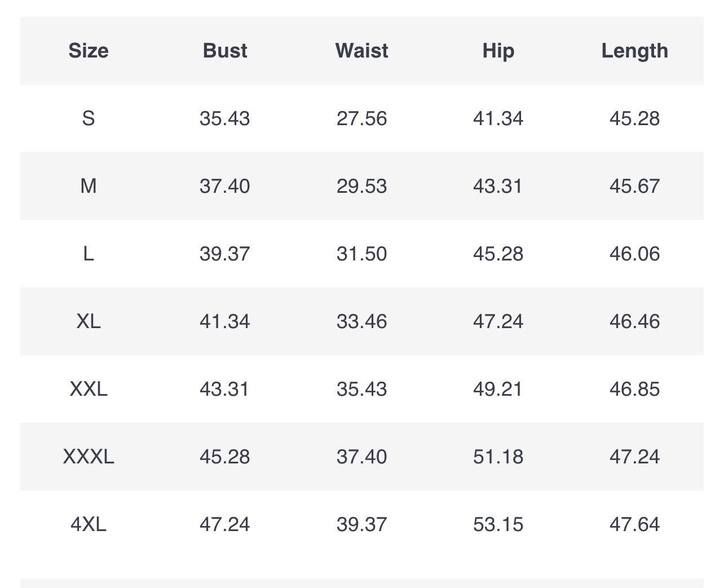The width and height of the screenshot is (724, 588).
Task: Select the M size row label
Action: tap(89, 186)
